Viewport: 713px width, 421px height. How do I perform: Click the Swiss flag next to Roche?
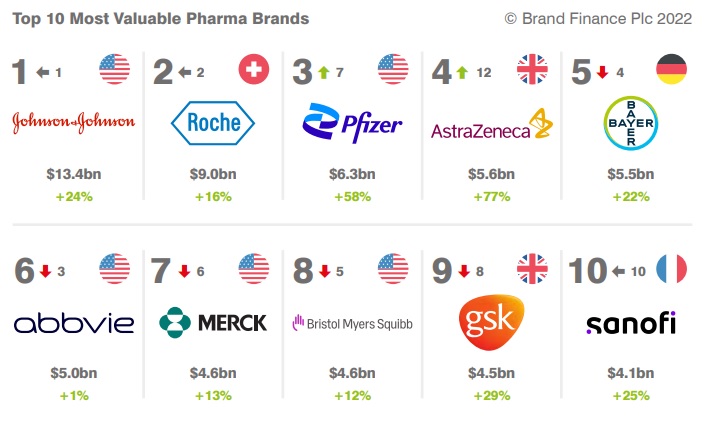(254, 69)
